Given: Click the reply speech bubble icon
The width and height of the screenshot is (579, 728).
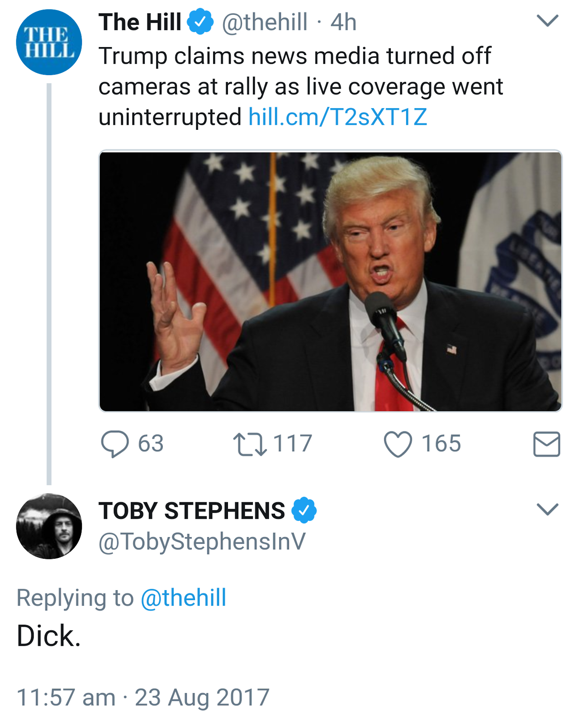Looking at the screenshot, I should (x=115, y=444).
